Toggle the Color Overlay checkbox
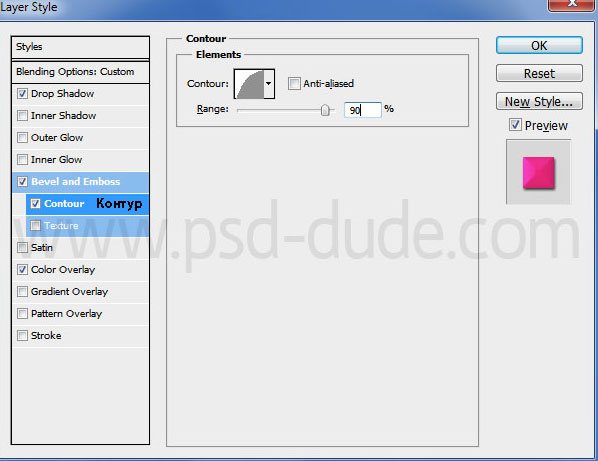This screenshot has width=598, height=461. [x=23, y=270]
